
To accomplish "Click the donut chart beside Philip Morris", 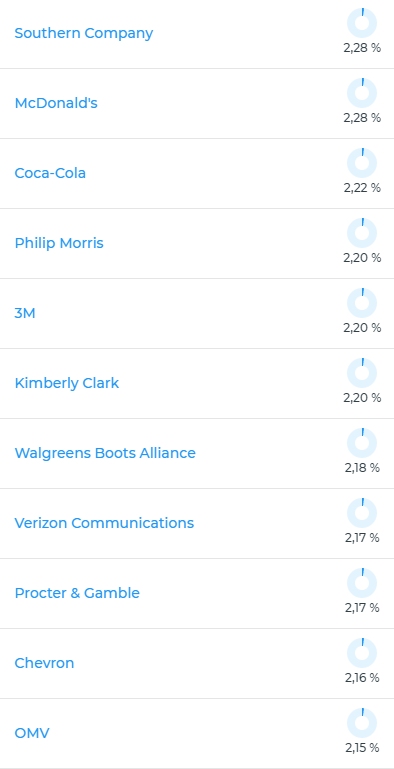I will pos(362,233).
